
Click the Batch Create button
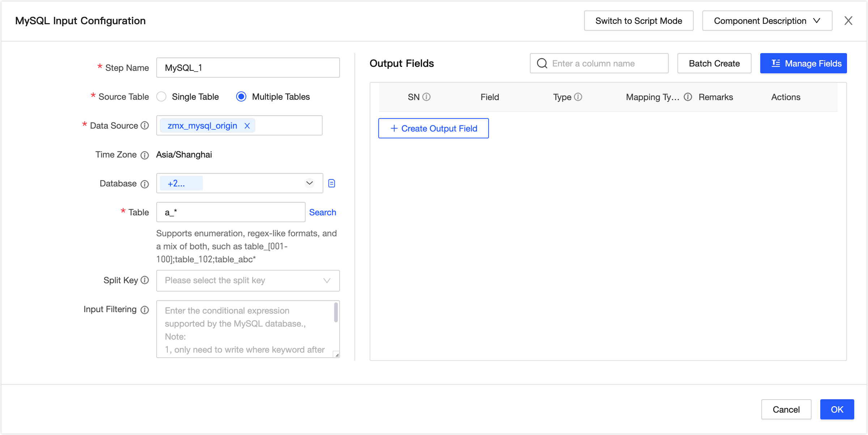point(714,63)
